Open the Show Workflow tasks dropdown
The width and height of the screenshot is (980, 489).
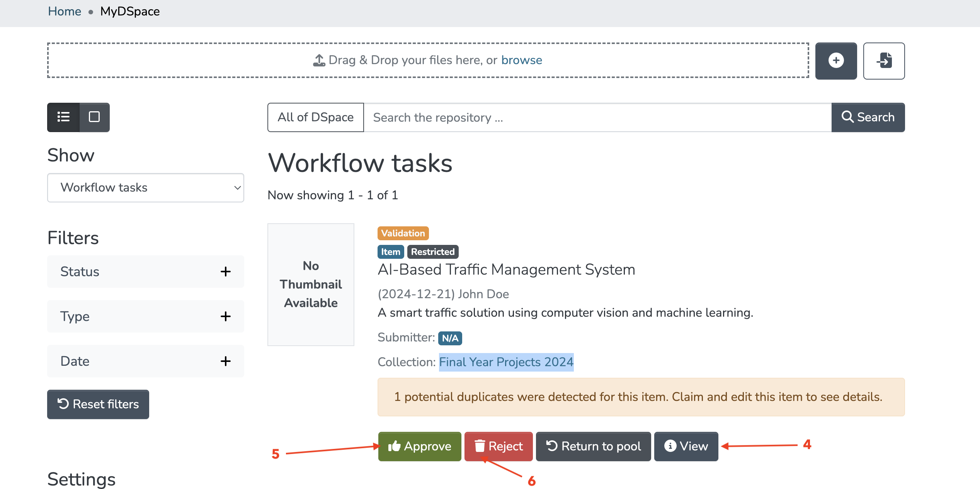point(145,188)
